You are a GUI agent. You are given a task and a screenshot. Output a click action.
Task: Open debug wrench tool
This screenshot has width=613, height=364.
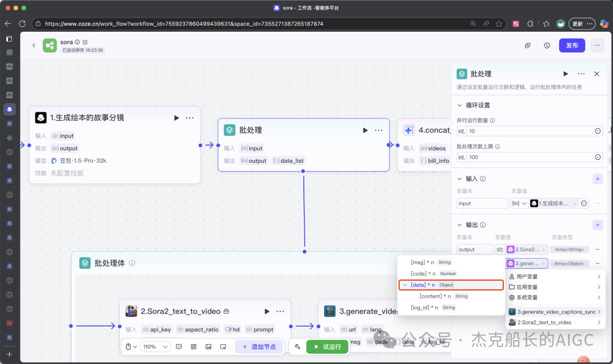[297, 347]
